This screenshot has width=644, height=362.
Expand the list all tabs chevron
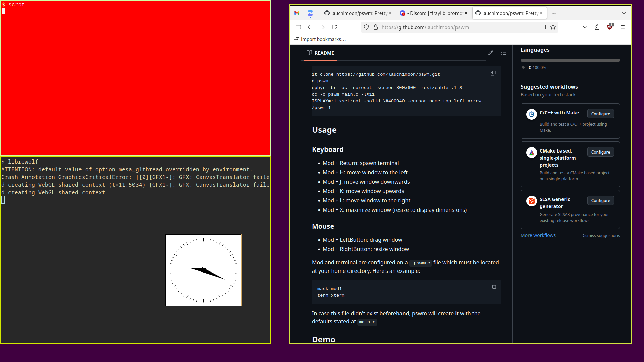click(x=624, y=13)
